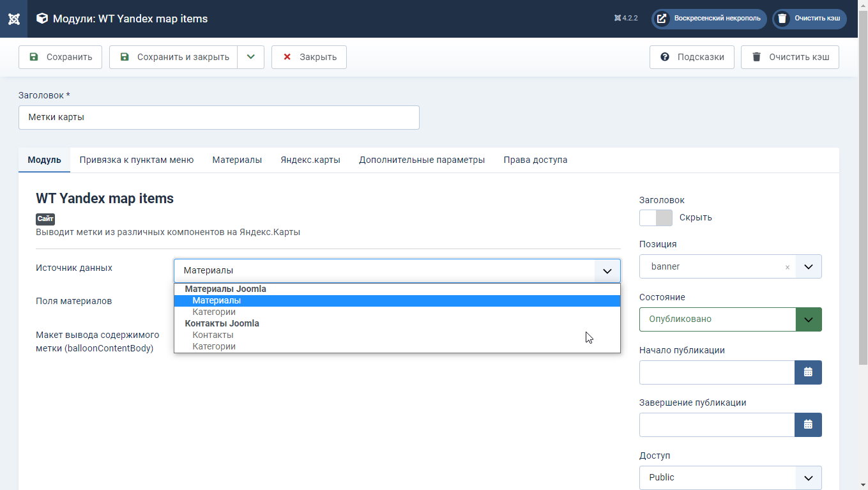Open the Состояние Опубликовано dropdown
Viewport: 868px width, 490px height.
731,319
